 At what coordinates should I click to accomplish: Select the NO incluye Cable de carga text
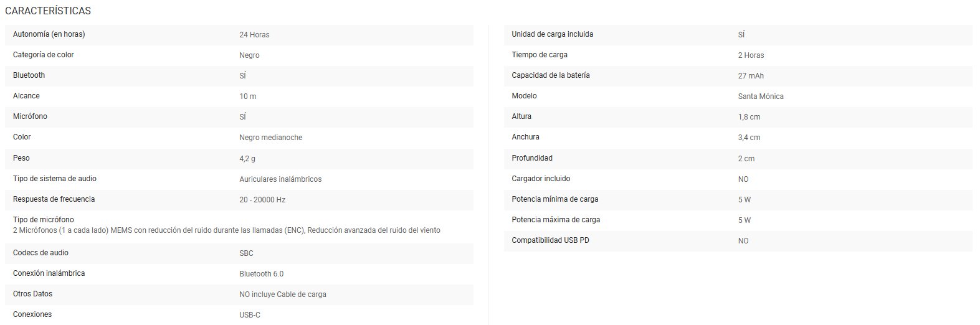(x=282, y=294)
